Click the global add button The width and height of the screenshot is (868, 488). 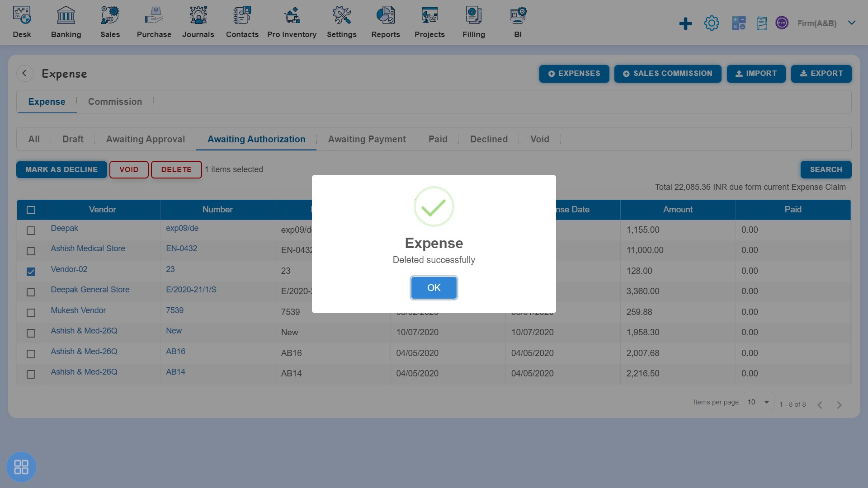pyautogui.click(x=684, y=23)
